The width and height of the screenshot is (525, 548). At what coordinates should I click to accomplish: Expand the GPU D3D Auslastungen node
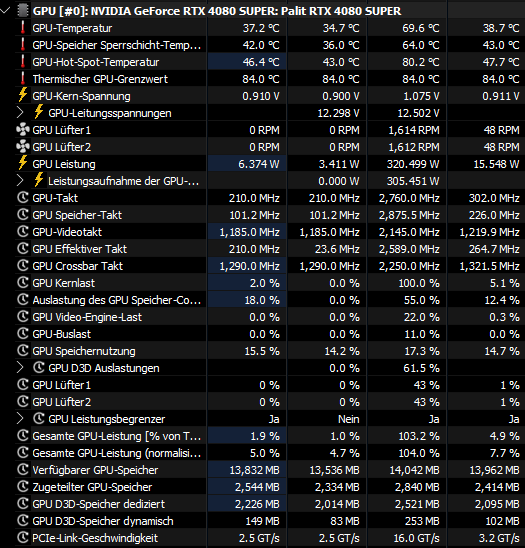(20, 368)
